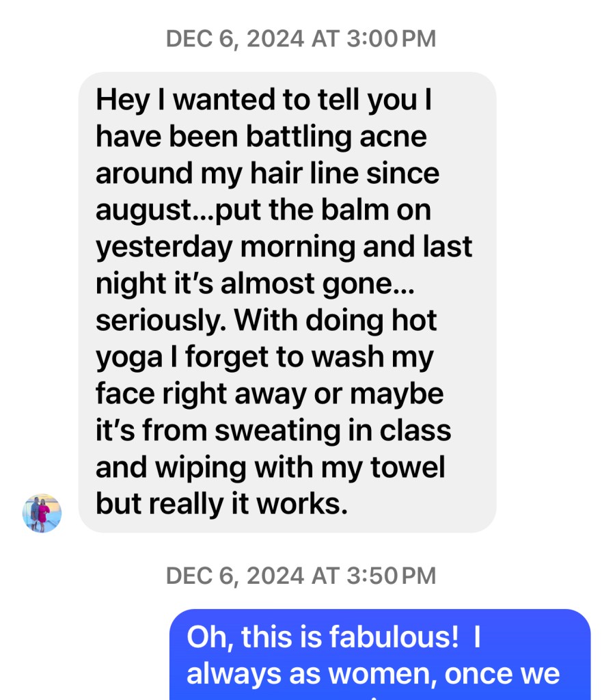This screenshot has height=700, width=602.
Task: Click the text 'seriously. With doing hot'
Action: [x=266, y=321]
